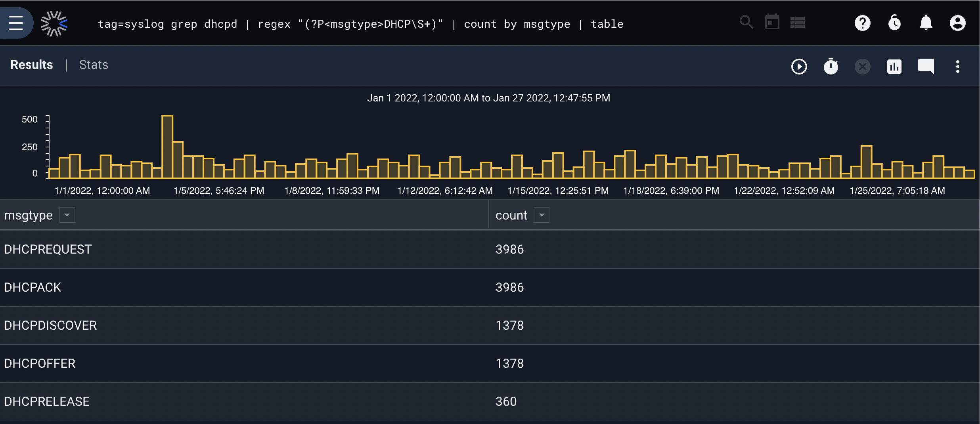Open the comment notes icon
Viewport: 980px width, 424px height.
click(x=926, y=66)
